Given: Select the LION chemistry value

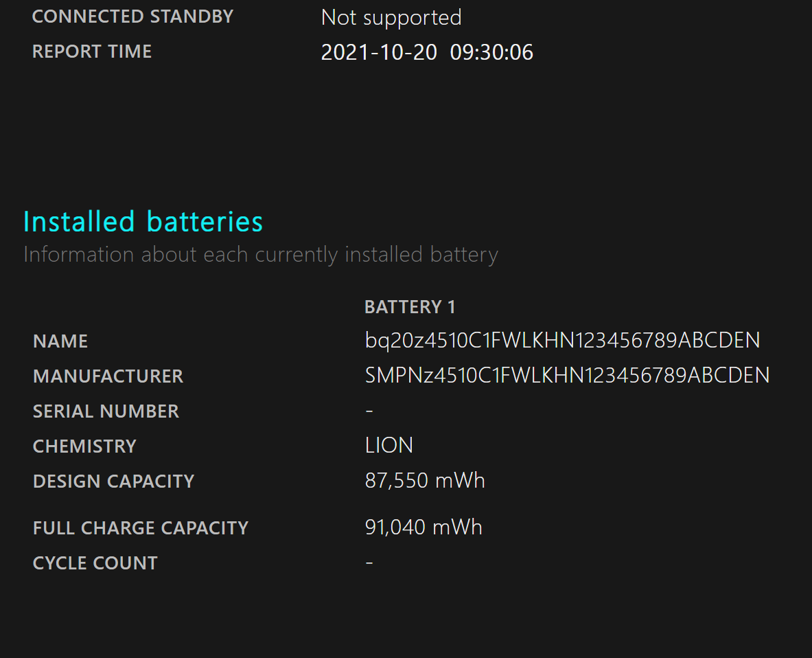Looking at the screenshot, I should [x=389, y=446].
